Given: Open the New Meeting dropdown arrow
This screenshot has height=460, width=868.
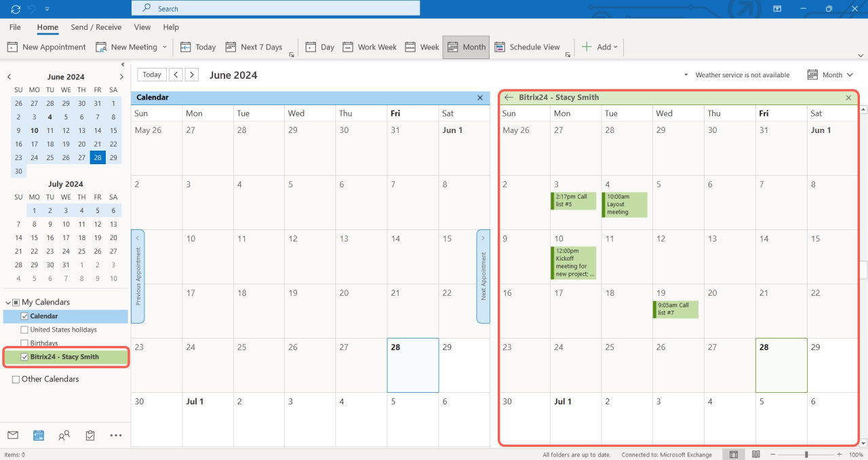Looking at the screenshot, I should [164, 47].
